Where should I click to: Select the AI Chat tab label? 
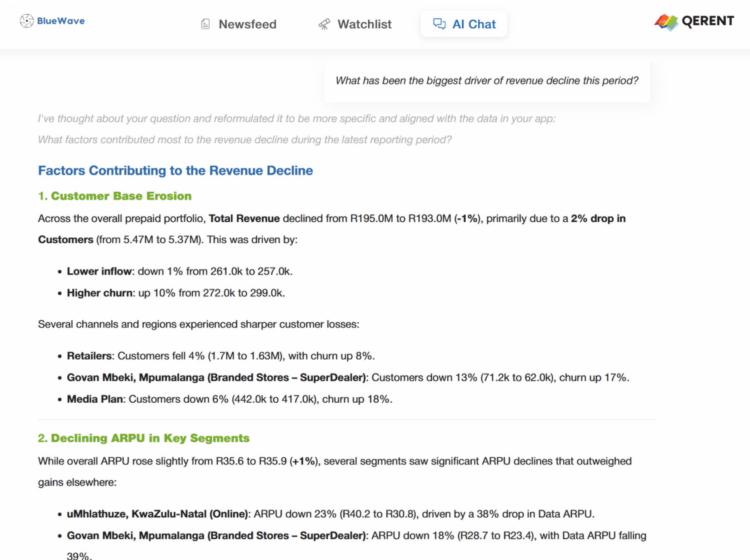point(474,24)
